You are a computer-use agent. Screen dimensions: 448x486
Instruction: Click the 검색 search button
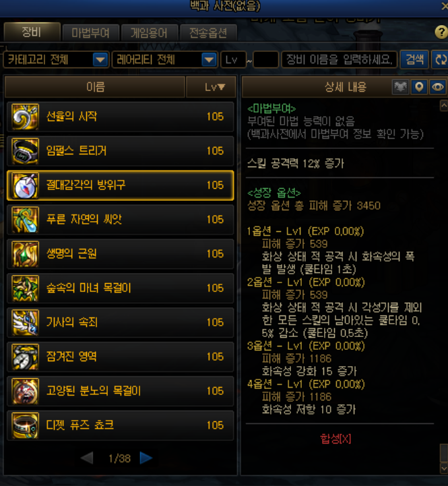click(414, 59)
